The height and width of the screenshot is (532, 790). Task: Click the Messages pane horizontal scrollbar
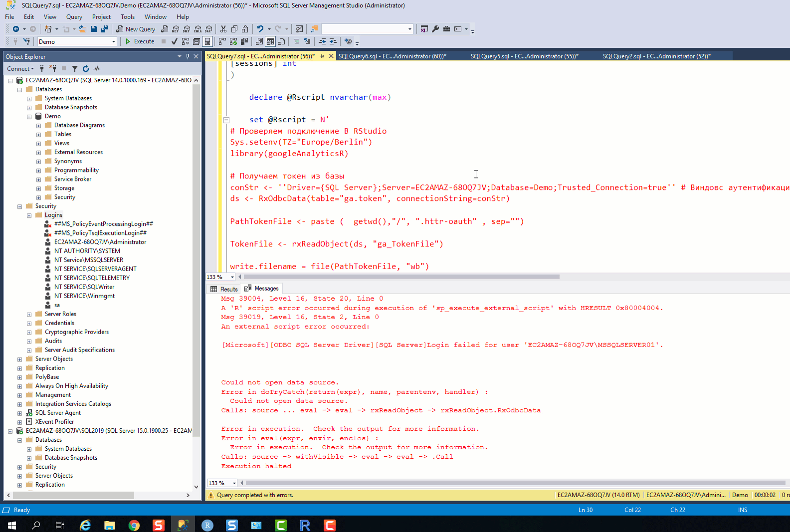click(515, 483)
